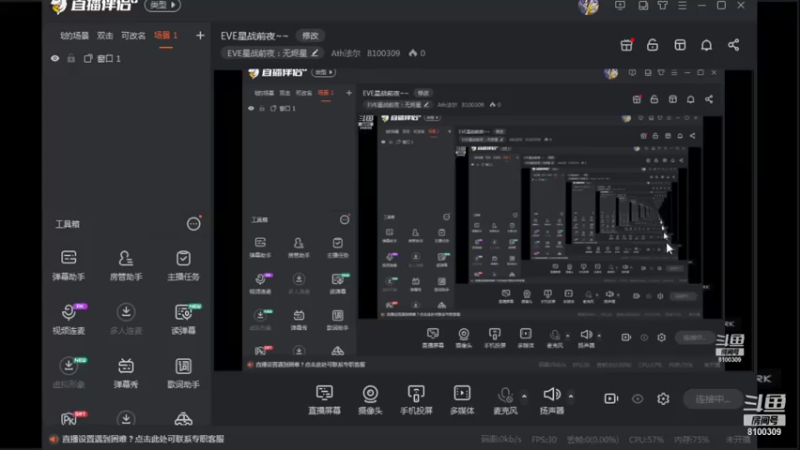Toggle visibility eye for 窗口 1 source
Image resolution: width=800 pixels, height=450 pixels.
[55, 59]
